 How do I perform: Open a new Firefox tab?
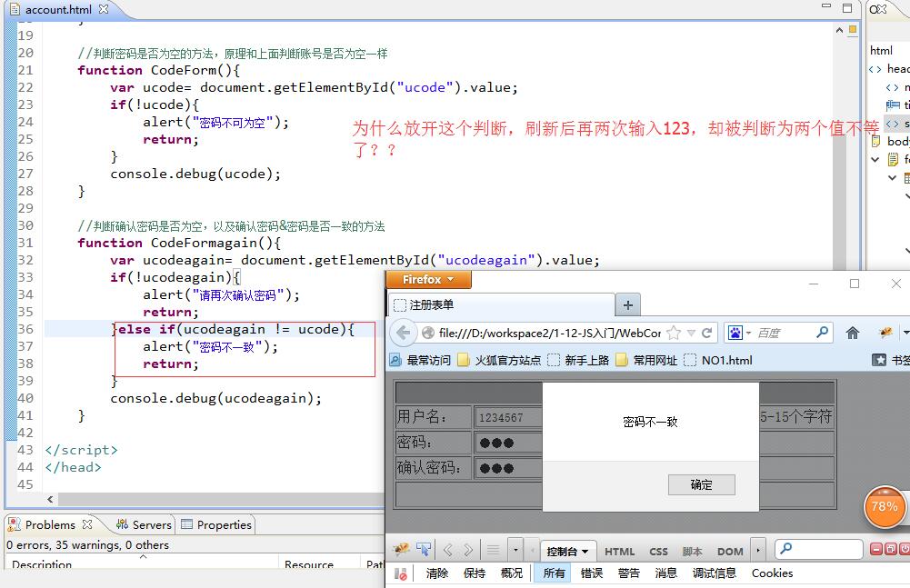pos(628,304)
